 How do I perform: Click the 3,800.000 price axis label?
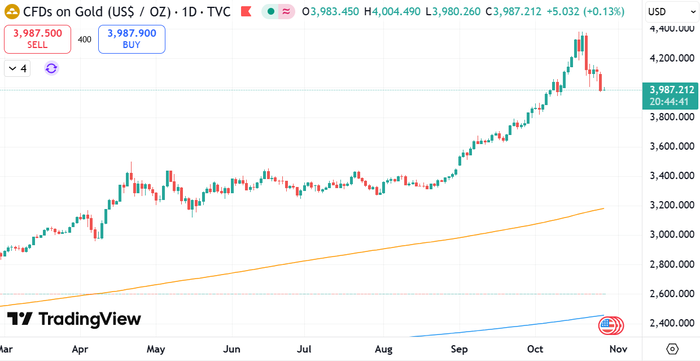(672, 117)
